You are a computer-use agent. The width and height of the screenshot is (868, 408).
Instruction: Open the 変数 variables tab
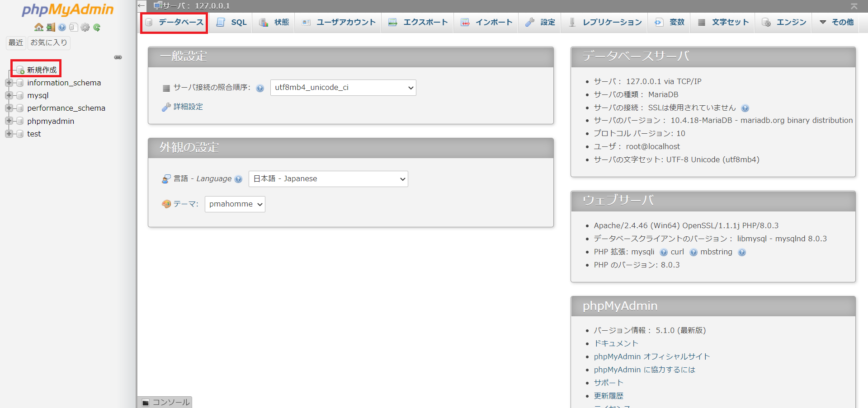point(670,22)
